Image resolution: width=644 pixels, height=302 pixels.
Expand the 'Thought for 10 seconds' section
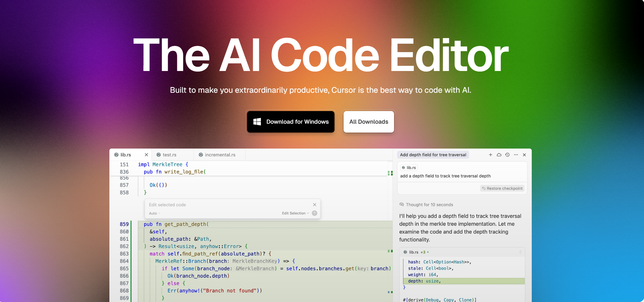tap(426, 205)
